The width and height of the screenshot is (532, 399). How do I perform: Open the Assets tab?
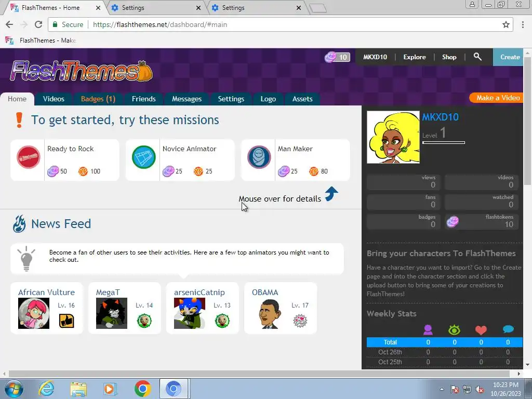[x=302, y=99]
